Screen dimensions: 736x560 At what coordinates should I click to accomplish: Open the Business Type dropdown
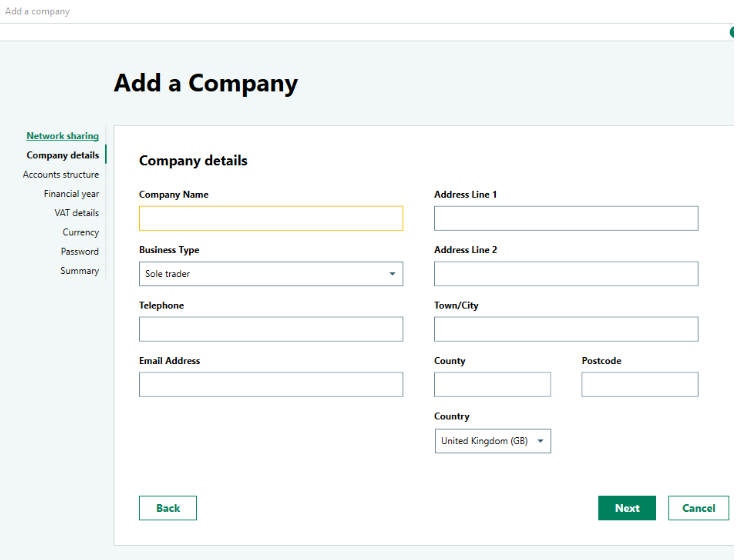tap(271, 274)
